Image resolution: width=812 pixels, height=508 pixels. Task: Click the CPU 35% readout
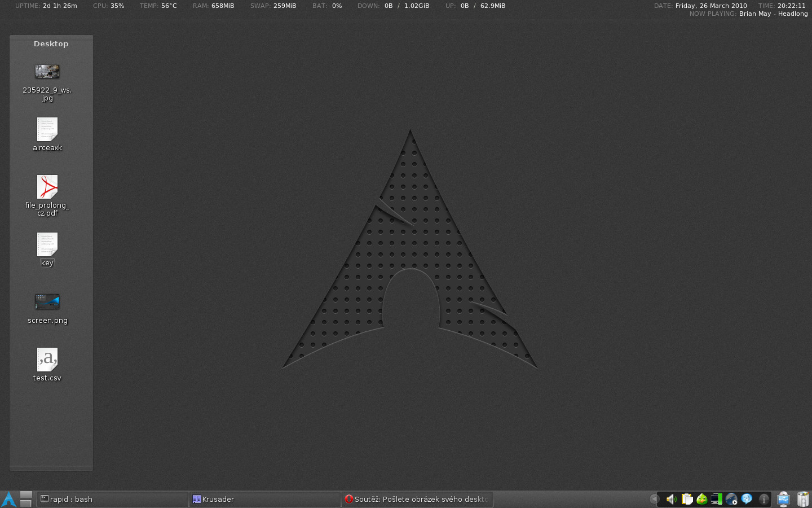pos(109,6)
